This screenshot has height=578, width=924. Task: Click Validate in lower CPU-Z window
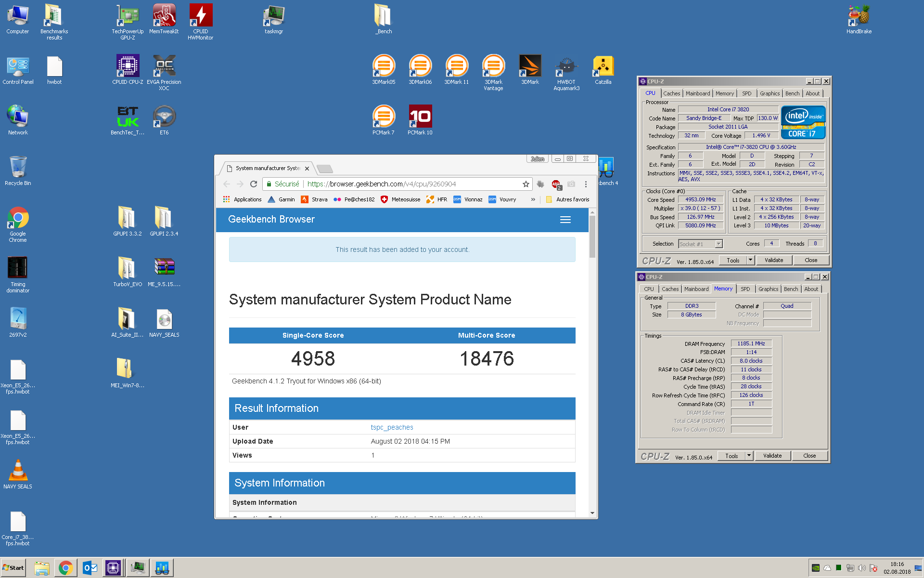[772, 456]
